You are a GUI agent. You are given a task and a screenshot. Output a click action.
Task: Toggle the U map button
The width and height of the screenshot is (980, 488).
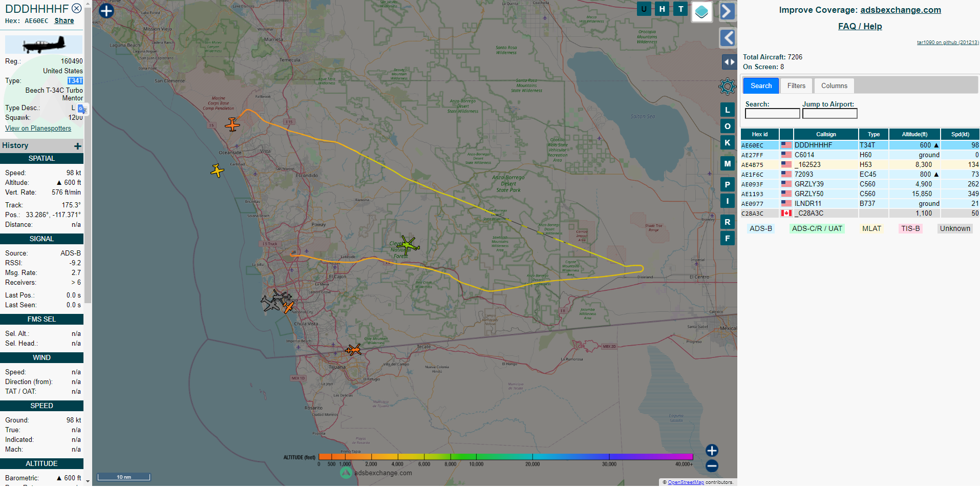(644, 9)
